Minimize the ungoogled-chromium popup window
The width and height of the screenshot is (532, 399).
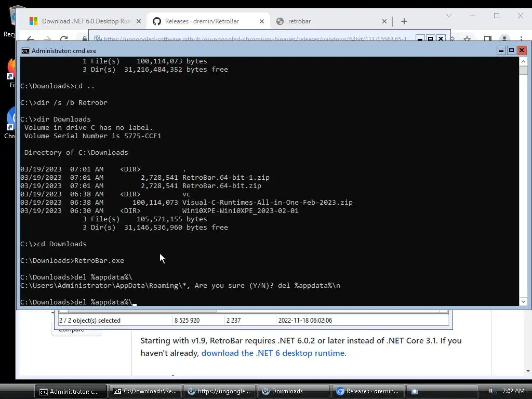pos(420,38)
